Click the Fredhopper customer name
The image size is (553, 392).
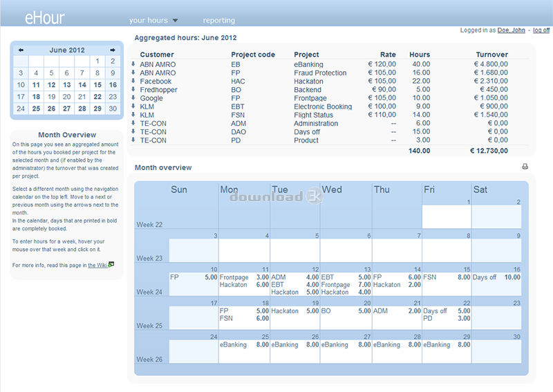click(159, 90)
